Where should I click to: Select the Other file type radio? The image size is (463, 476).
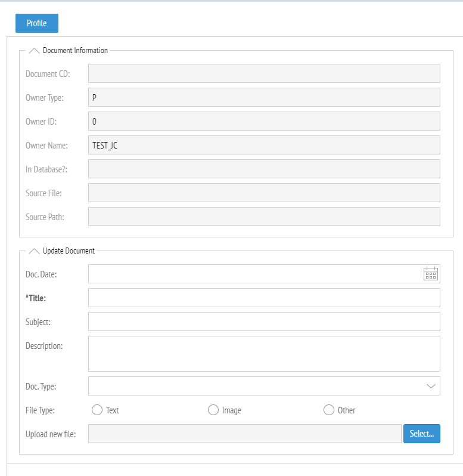[329, 410]
